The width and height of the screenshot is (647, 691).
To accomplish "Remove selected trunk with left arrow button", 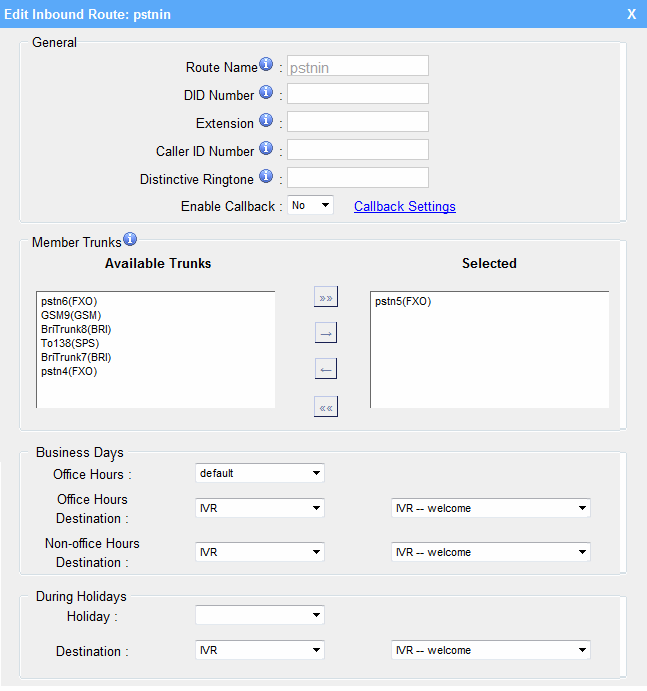I will 325,370.
